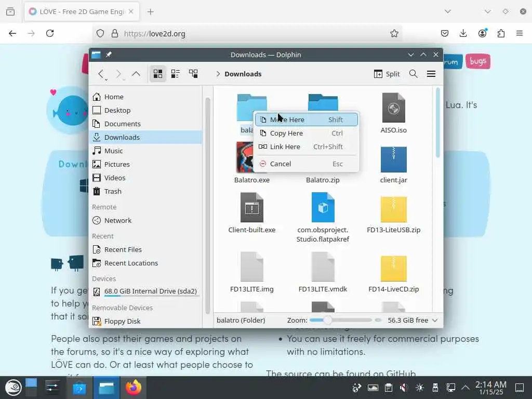Toggle keep-above pin in Dolphin titlebar
This screenshot has height=399, width=532.
point(109,55)
